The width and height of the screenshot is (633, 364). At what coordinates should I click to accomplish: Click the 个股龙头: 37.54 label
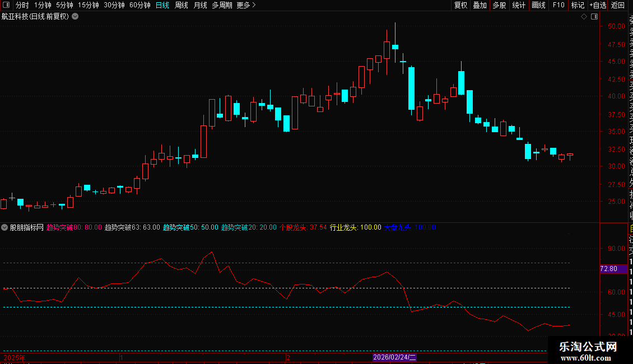click(x=303, y=227)
